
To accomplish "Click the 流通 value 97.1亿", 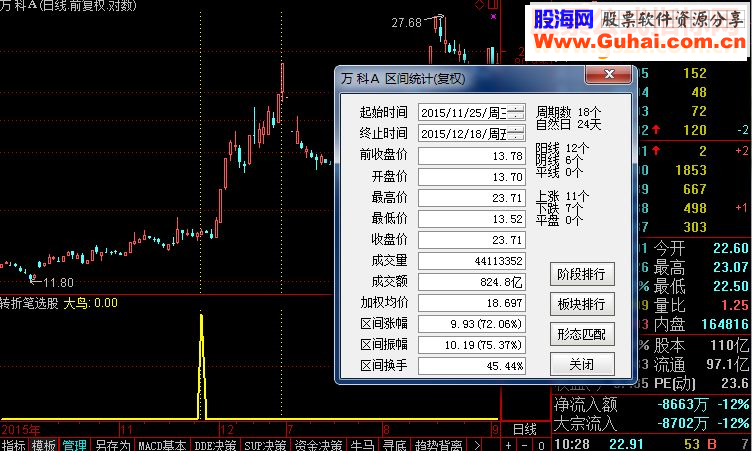I will click(x=727, y=364).
